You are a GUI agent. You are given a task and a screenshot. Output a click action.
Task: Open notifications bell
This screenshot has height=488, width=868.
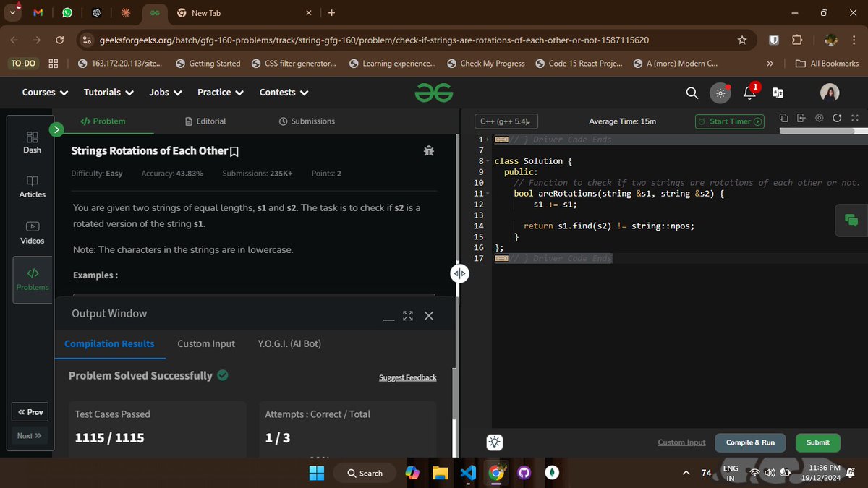(750, 93)
